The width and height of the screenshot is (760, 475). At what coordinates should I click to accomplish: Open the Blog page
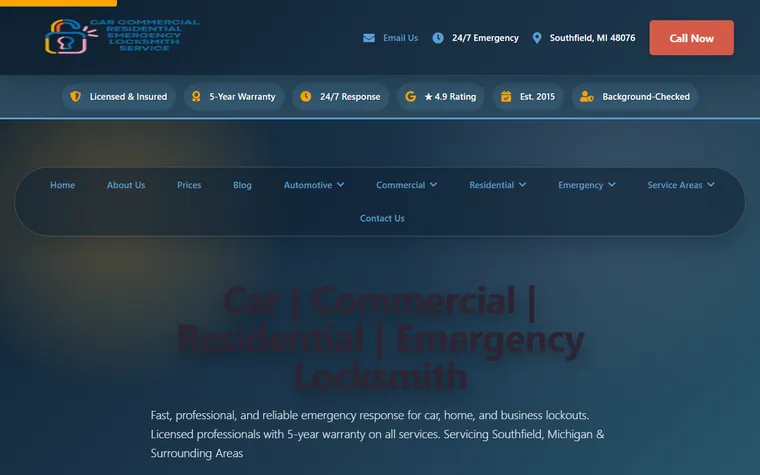[x=242, y=185]
